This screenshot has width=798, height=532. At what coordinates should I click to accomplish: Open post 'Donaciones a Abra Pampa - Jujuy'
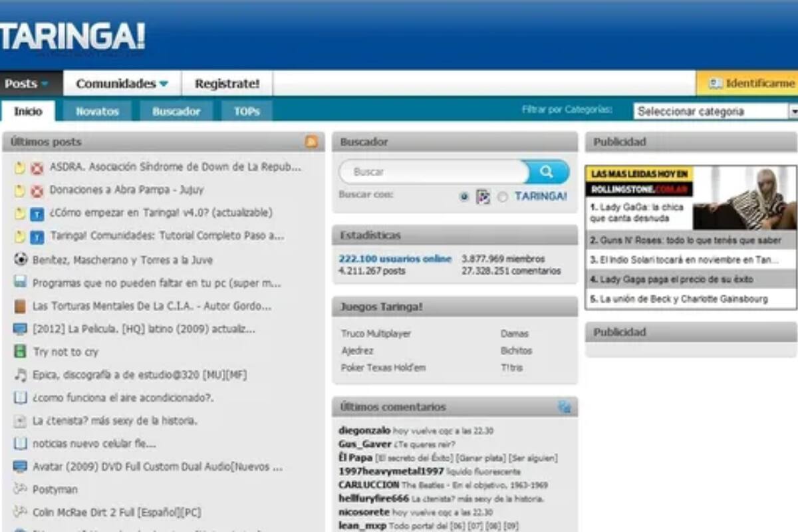pyautogui.click(x=126, y=190)
